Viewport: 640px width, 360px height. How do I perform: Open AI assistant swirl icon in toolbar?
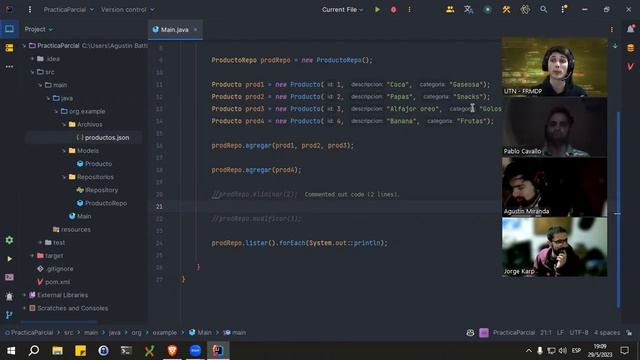pyautogui.click(x=525, y=9)
